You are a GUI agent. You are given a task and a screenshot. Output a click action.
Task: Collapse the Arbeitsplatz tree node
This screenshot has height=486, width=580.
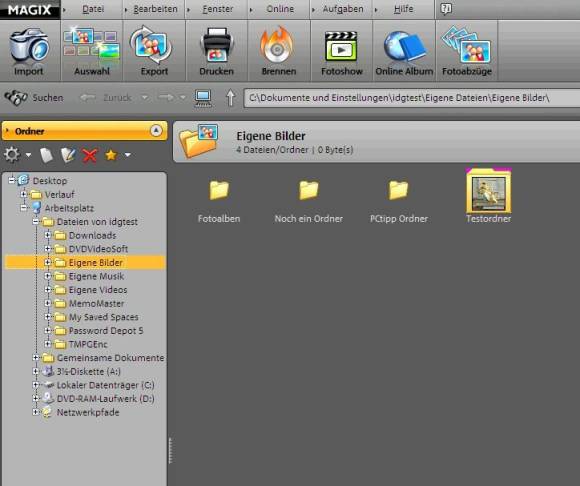tap(23, 207)
